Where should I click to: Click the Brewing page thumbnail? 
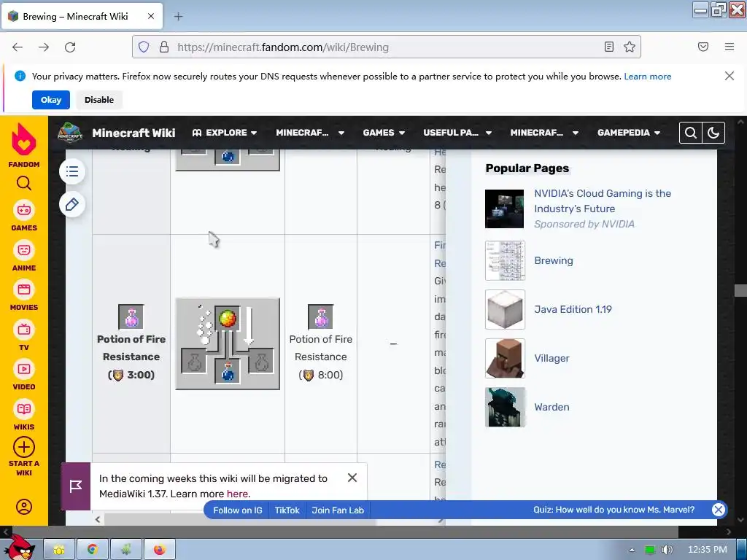(x=505, y=260)
